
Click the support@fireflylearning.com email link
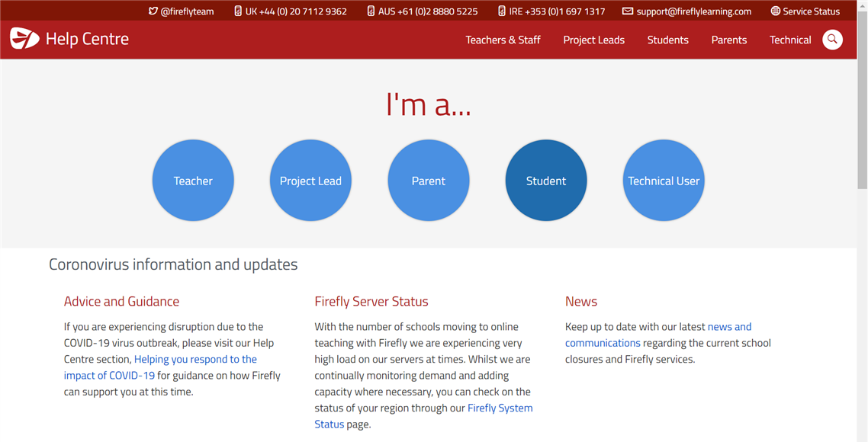693,11
